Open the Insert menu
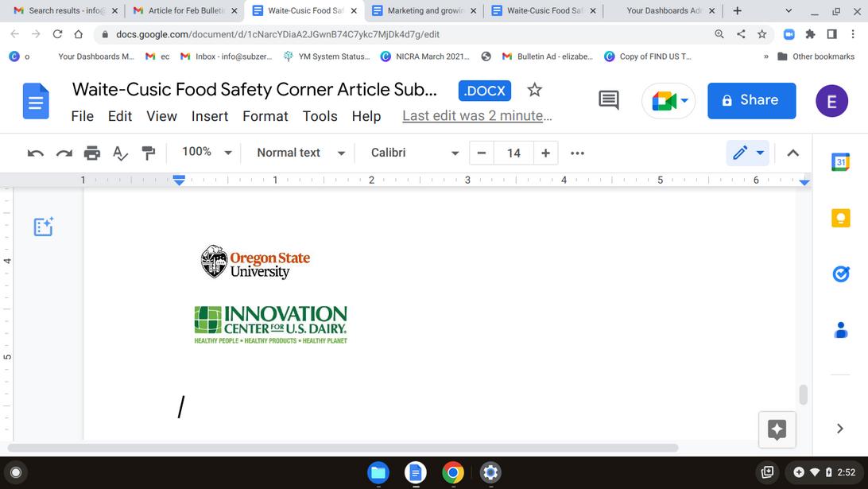 point(210,116)
